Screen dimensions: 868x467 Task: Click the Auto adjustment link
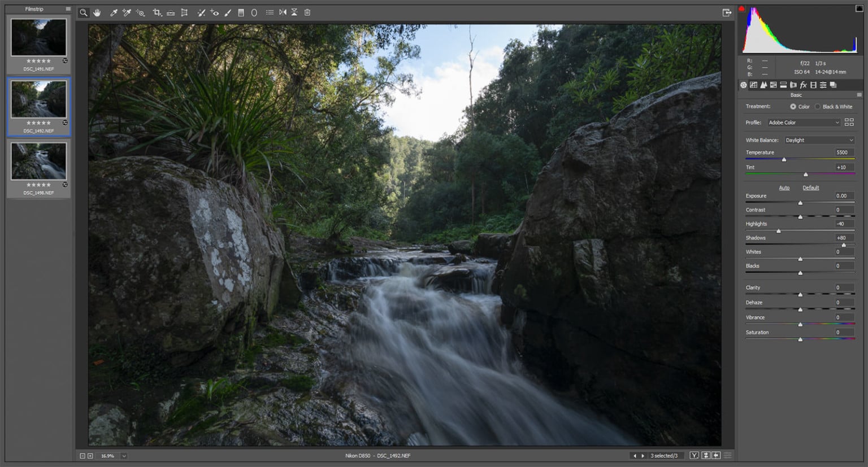click(784, 187)
